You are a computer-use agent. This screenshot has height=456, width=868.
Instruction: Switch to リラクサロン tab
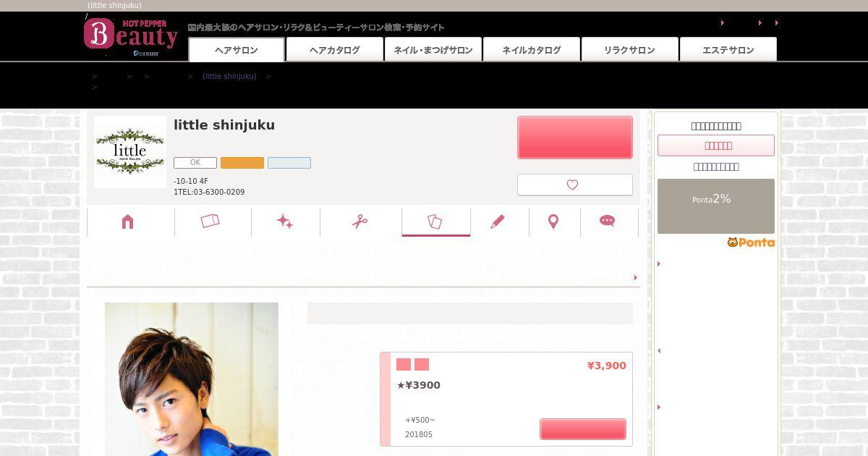pos(629,50)
